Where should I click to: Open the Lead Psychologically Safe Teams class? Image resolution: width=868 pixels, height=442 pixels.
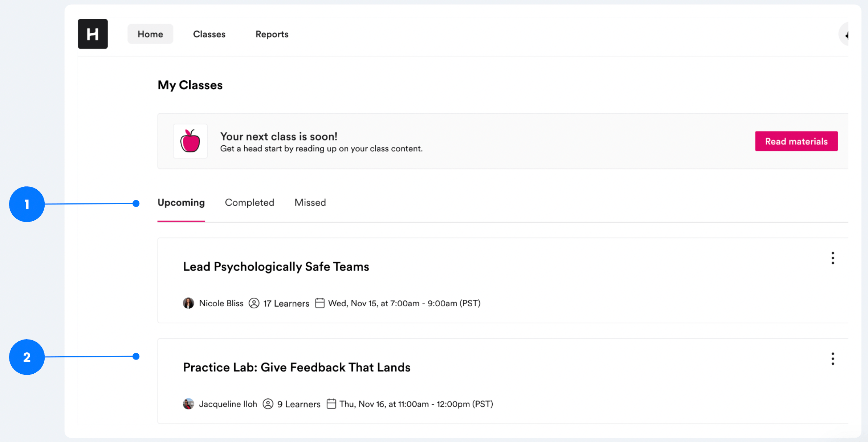click(x=276, y=266)
